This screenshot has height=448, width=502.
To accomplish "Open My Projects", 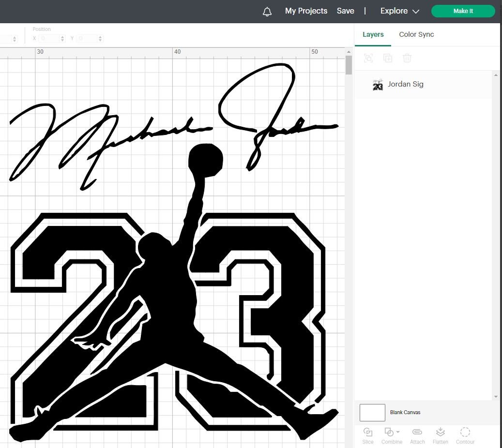I will (x=306, y=11).
